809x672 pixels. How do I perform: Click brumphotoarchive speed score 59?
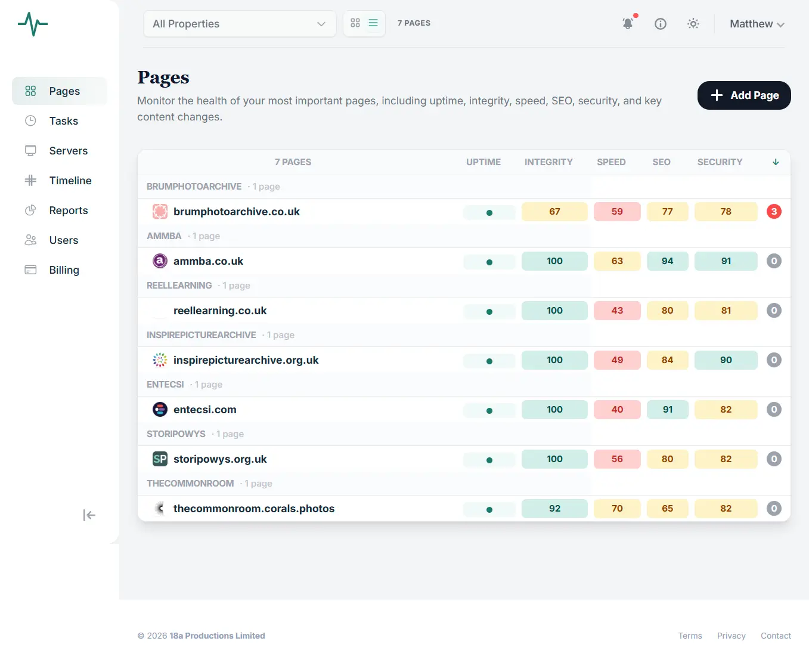[617, 212]
